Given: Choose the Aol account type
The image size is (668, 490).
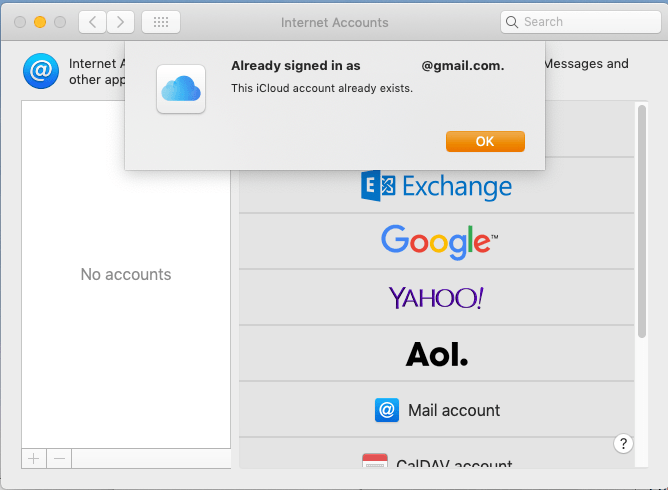Looking at the screenshot, I should [x=437, y=354].
